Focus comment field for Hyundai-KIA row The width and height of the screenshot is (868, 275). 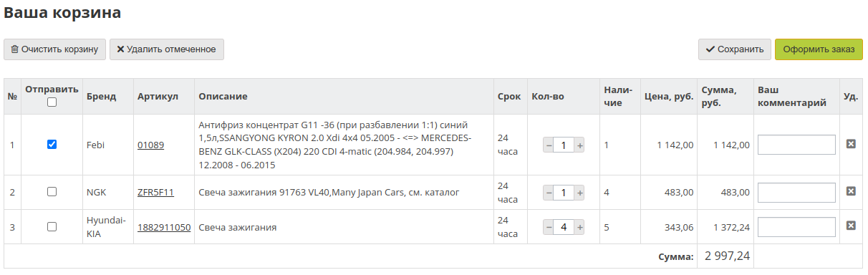coord(796,227)
